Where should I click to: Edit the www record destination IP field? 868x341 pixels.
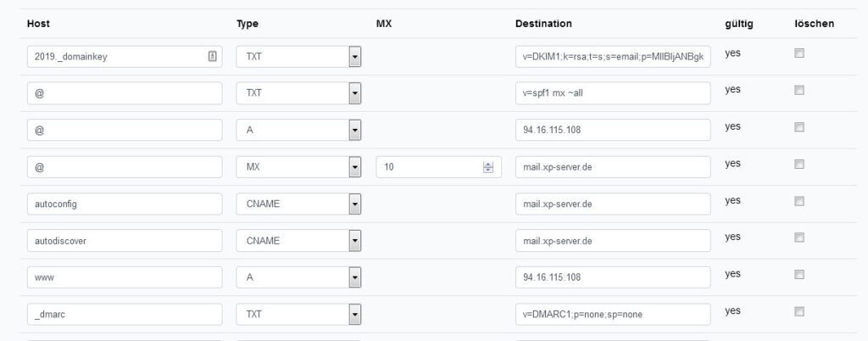pyautogui.click(x=613, y=277)
